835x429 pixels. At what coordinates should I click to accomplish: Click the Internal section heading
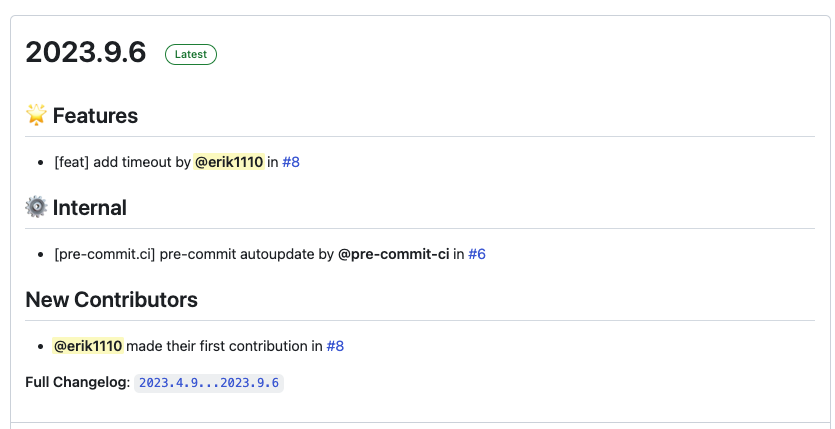click(89, 208)
